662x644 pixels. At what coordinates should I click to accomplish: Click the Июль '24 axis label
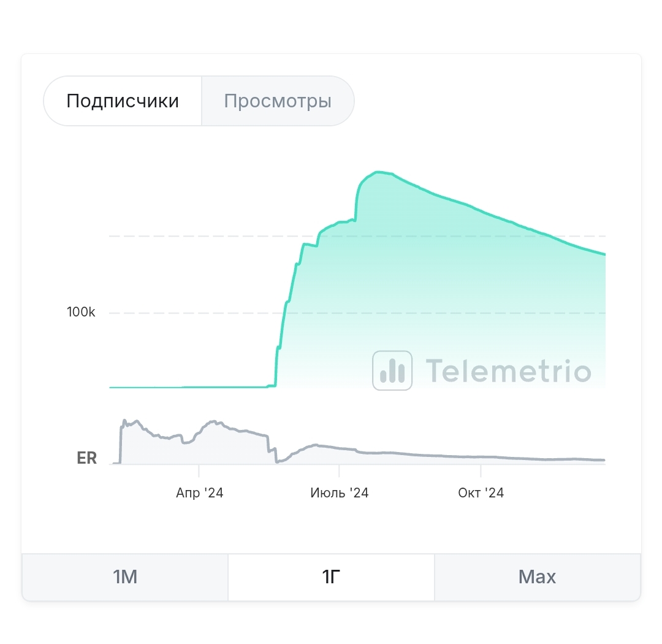pos(340,493)
